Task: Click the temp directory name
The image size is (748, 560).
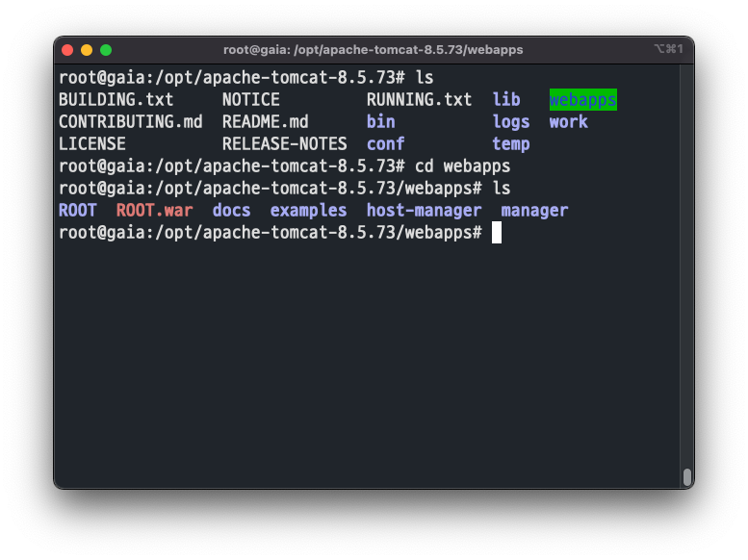Action: [x=511, y=143]
